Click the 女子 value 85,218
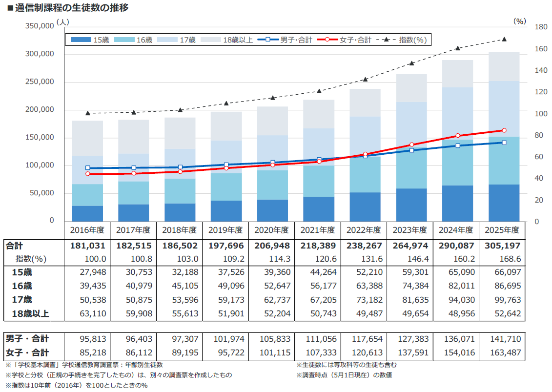This screenshot has height=392, width=552. [93, 352]
